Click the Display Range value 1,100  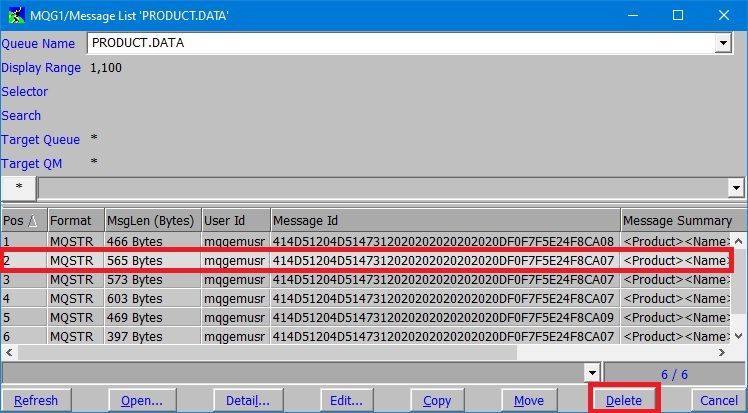[106, 68]
